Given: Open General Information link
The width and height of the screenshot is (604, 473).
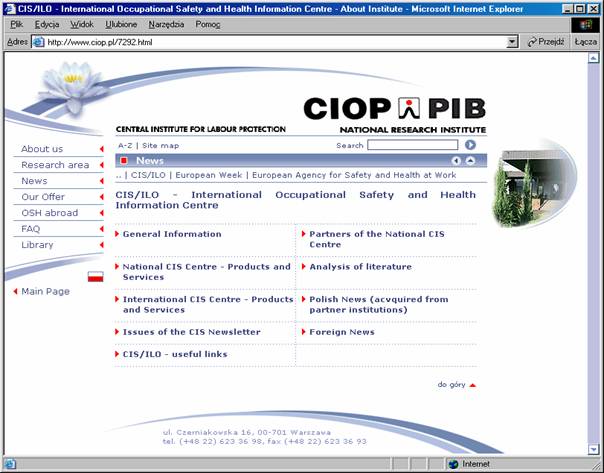Looking at the screenshot, I should (x=172, y=234).
